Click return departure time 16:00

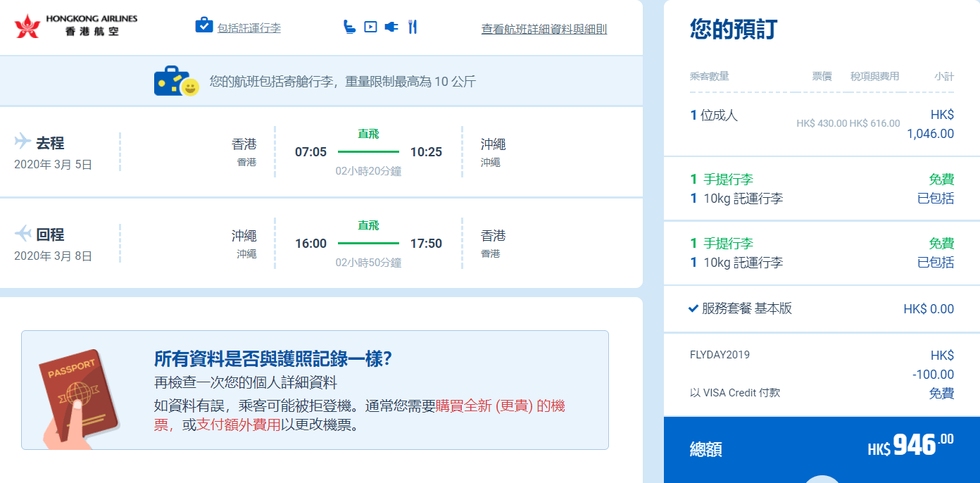click(310, 244)
